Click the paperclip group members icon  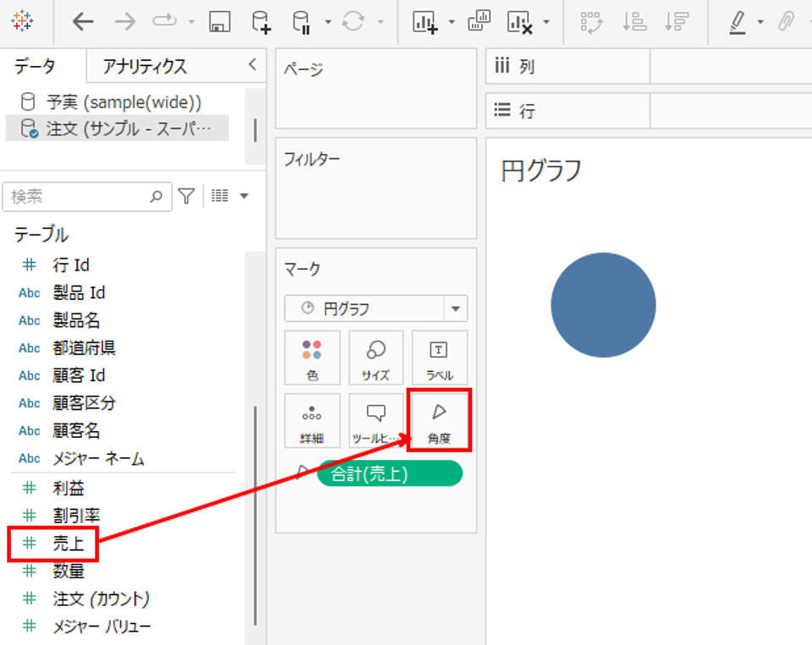coord(786,22)
